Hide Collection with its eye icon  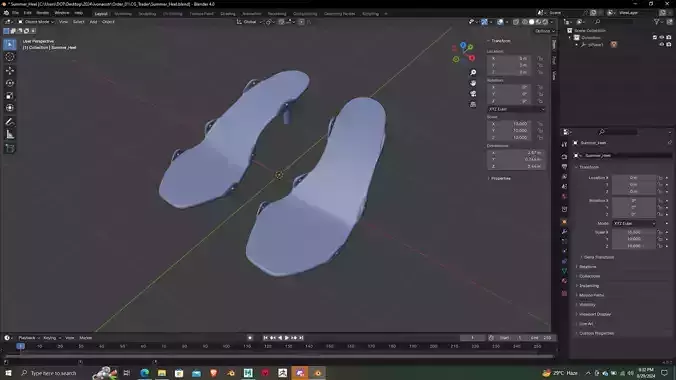[662, 38]
